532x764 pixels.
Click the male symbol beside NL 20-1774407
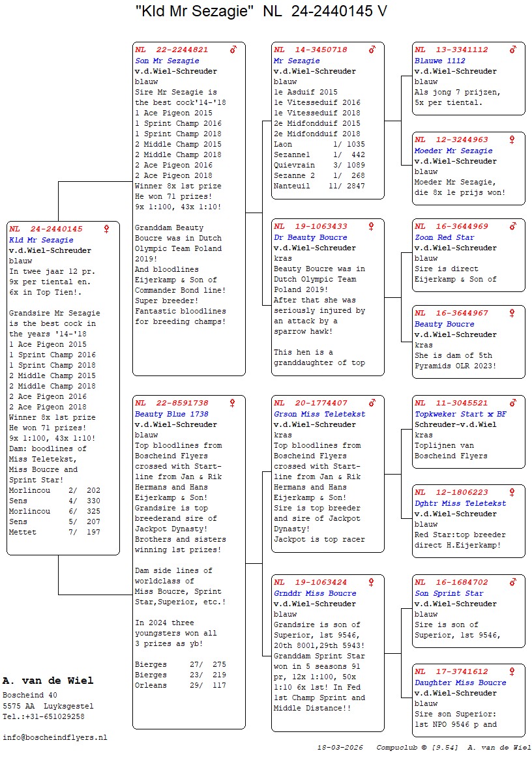(x=372, y=403)
